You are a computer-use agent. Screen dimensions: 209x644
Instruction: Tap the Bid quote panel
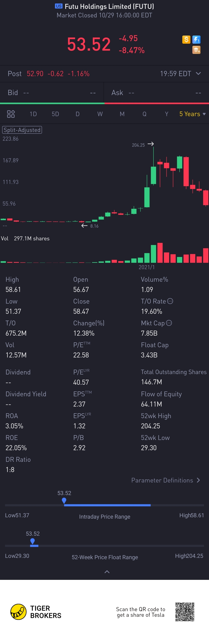pos(52,93)
